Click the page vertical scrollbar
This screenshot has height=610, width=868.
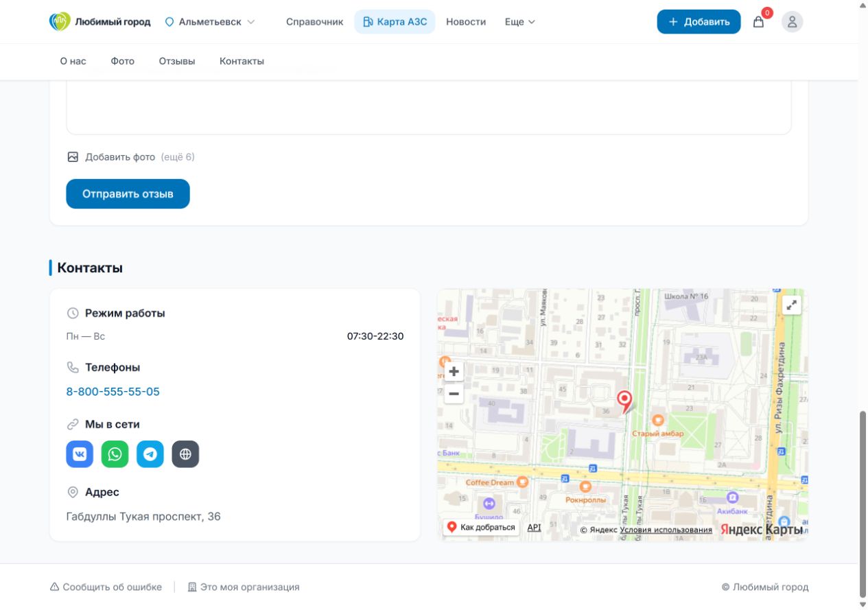(x=863, y=504)
